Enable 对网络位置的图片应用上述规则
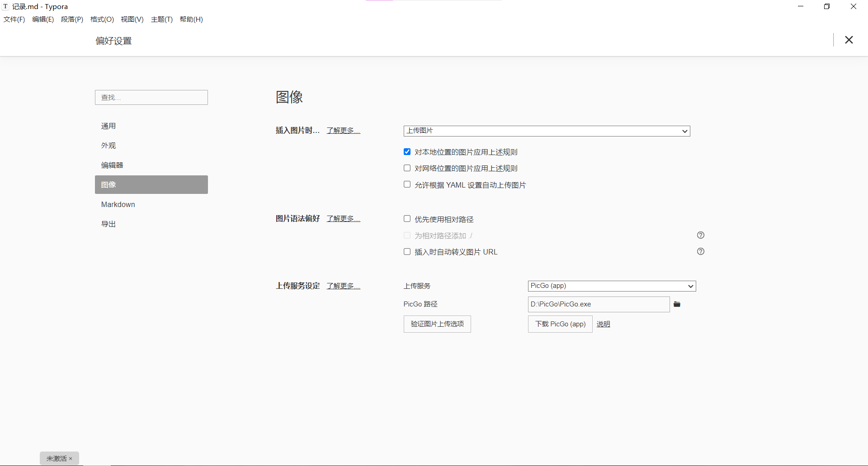Viewport: 868px width, 466px height. [x=407, y=168]
